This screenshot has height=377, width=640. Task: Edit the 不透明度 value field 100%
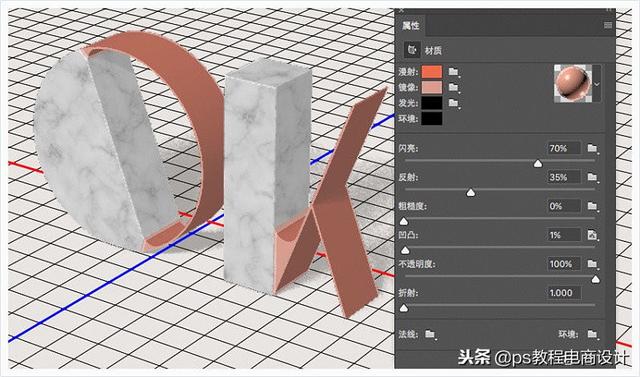[564, 264]
